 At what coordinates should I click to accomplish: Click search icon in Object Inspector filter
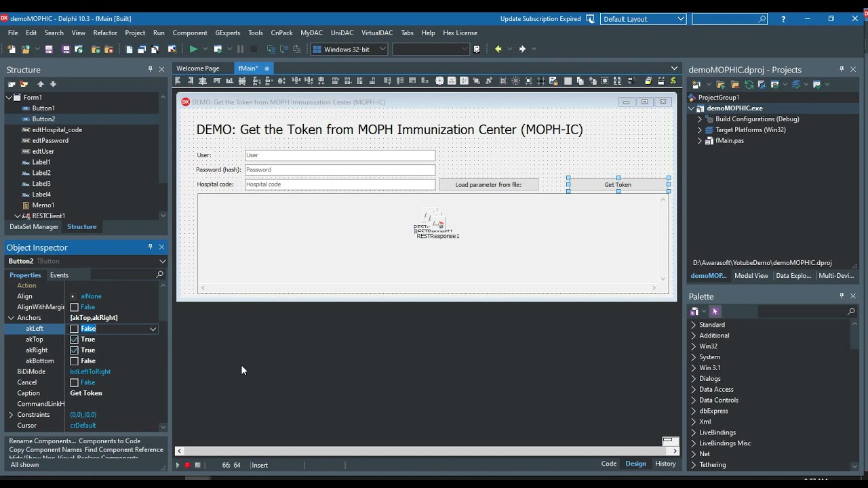point(160,274)
